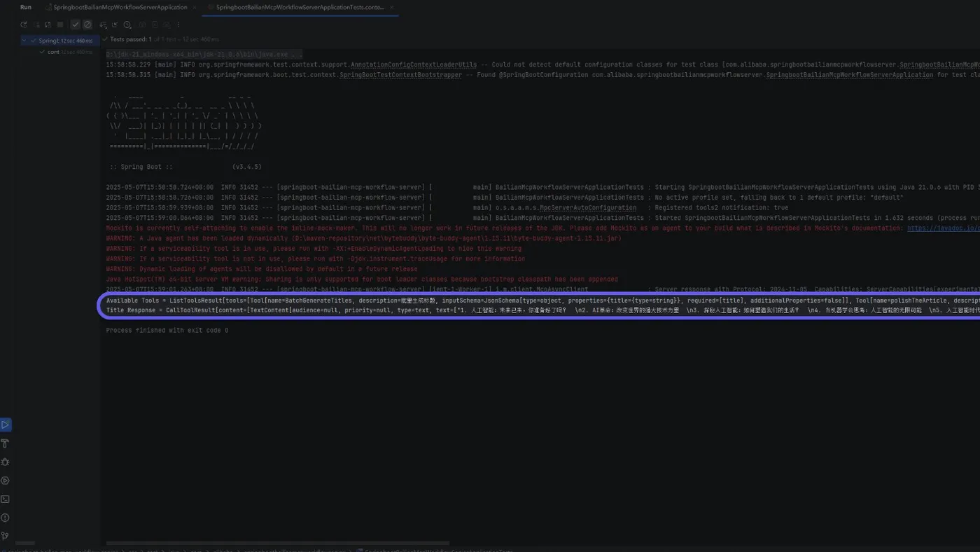Click the java.exe command line at console top
Screen dimensions: 980x552
pyautogui.click(x=204, y=54)
